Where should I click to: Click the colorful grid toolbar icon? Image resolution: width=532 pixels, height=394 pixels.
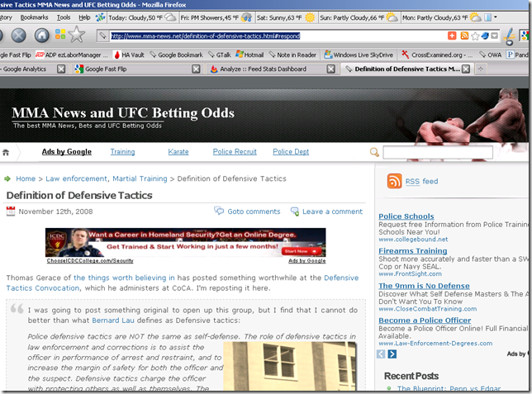pos(60,34)
